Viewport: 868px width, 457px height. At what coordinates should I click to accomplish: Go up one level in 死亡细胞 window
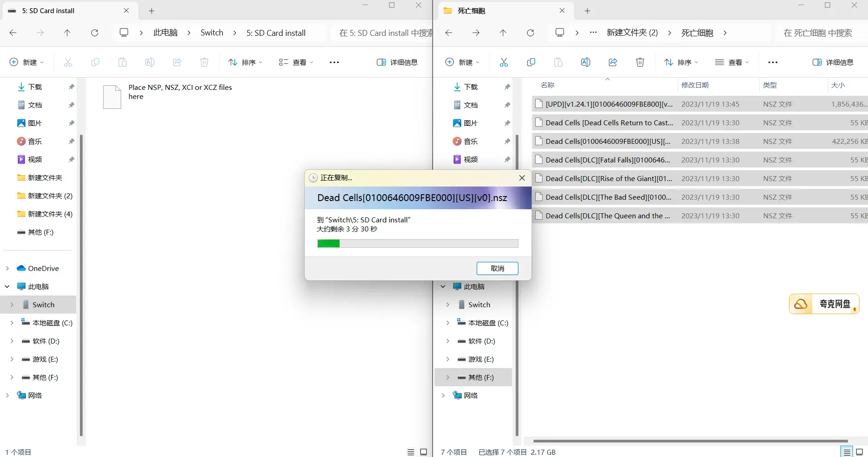(503, 33)
